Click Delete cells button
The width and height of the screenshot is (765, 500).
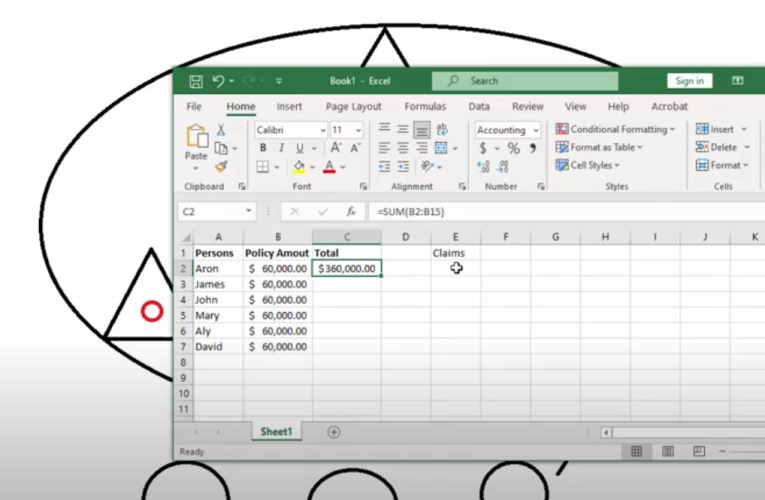pos(716,147)
